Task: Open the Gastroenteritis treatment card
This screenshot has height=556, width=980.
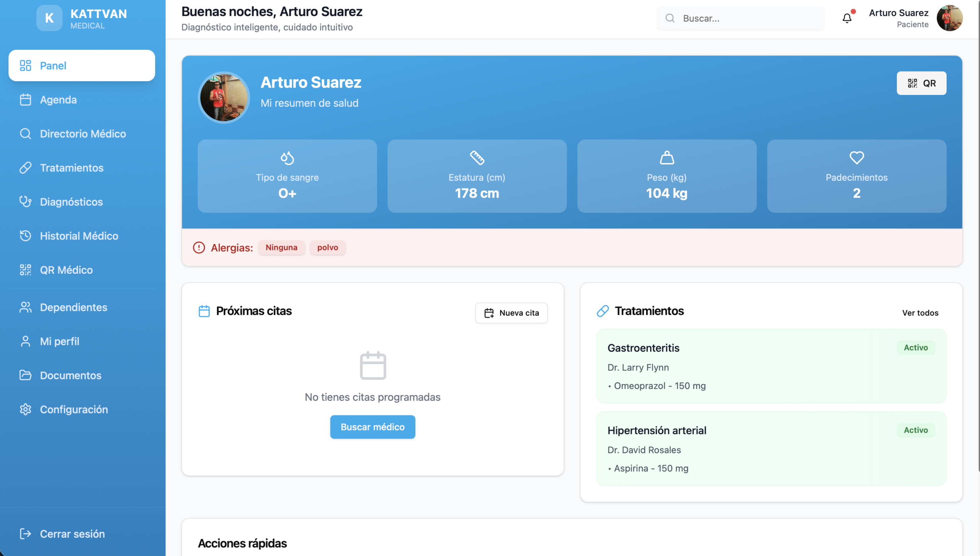Action: coord(771,366)
